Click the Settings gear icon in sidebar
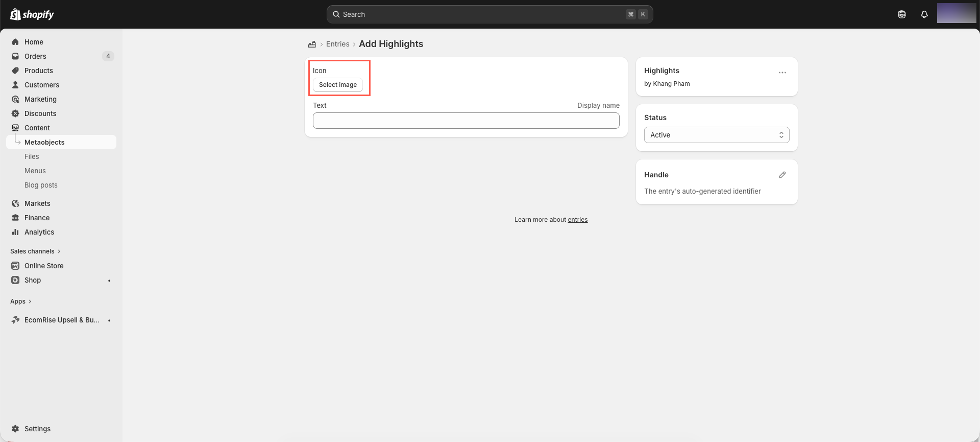980x442 pixels. [x=15, y=429]
